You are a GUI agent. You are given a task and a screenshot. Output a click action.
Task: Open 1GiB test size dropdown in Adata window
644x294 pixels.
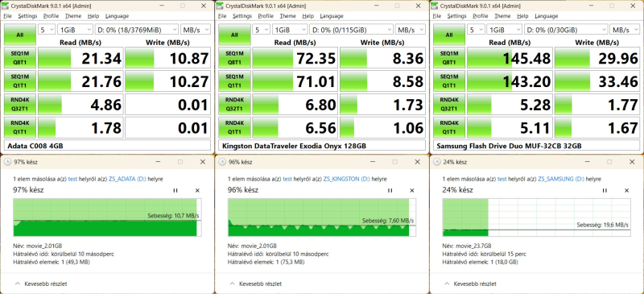(x=75, y=30)
